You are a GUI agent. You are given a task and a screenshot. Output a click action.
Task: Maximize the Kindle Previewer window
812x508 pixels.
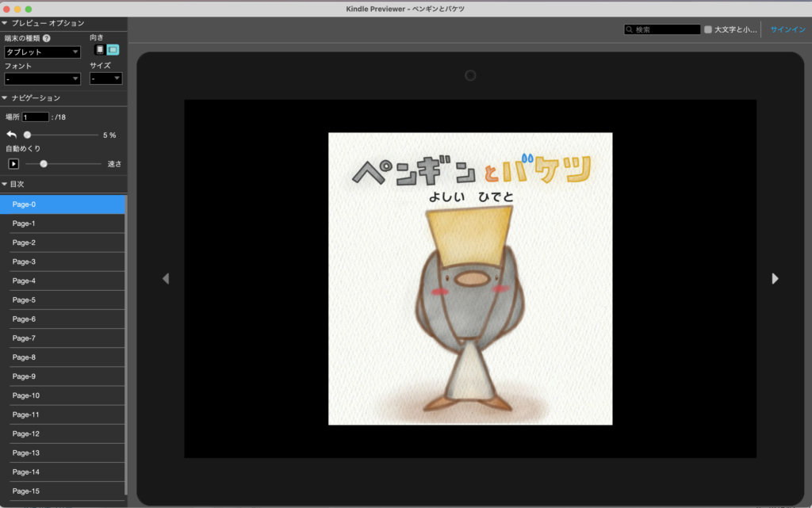(29, 10)
